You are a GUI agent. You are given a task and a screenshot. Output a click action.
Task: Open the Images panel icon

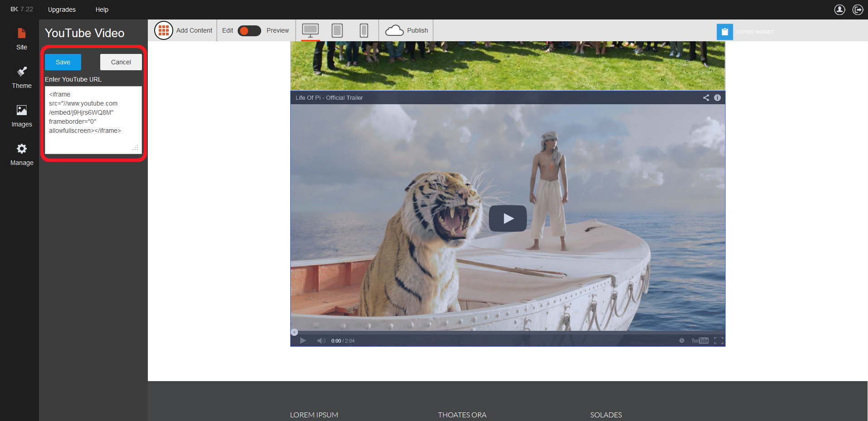click(21, 110)
